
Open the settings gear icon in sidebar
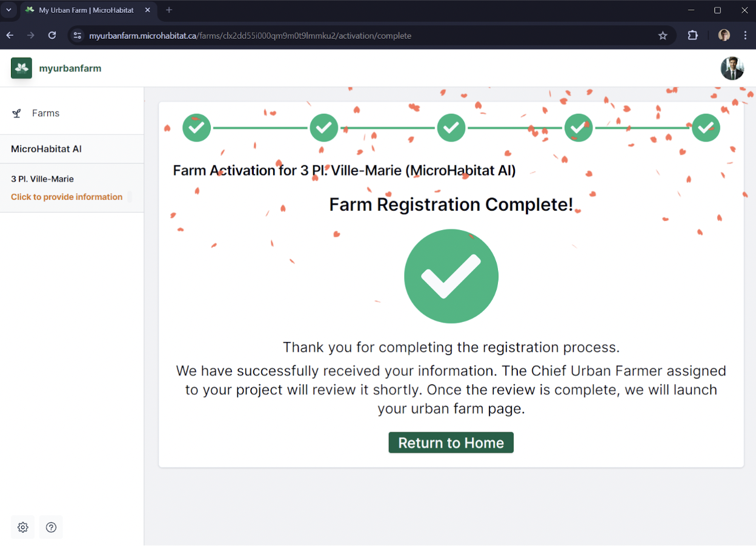tap(23, 527)
